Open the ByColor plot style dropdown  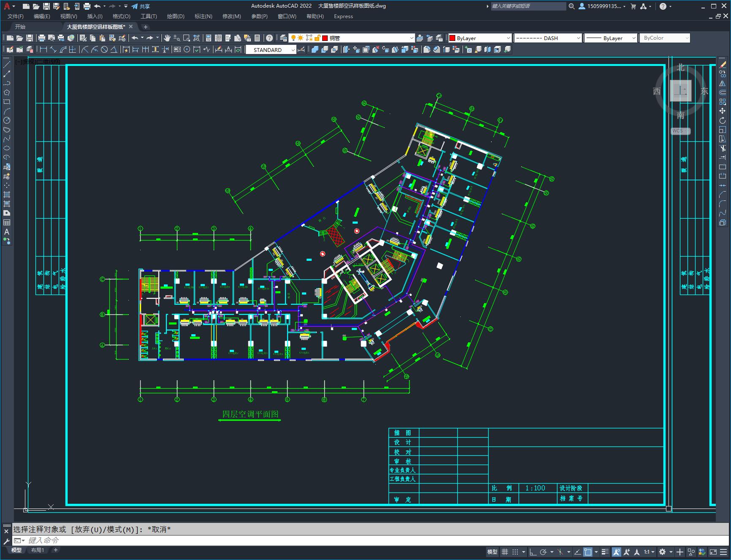665,38
